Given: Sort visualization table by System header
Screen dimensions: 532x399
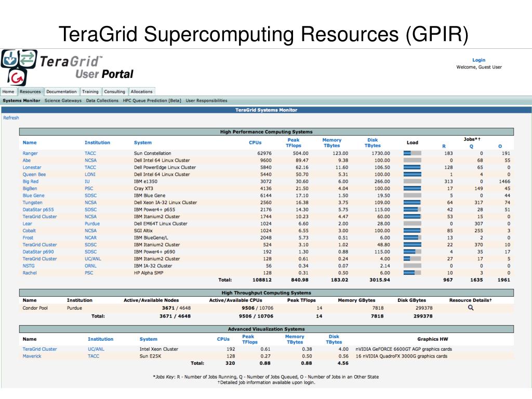Looking at the screenshot, I should pyautogui.click(x=149, y=339).
